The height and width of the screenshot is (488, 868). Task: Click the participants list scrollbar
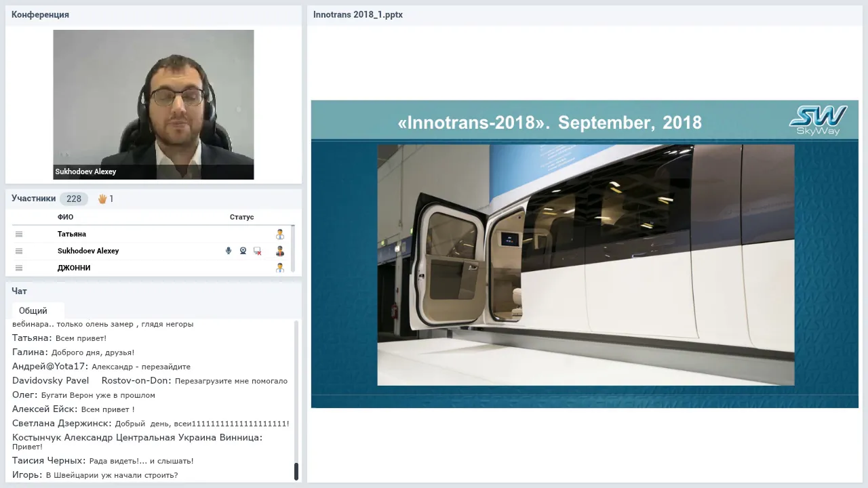click(x=293, y=249)
